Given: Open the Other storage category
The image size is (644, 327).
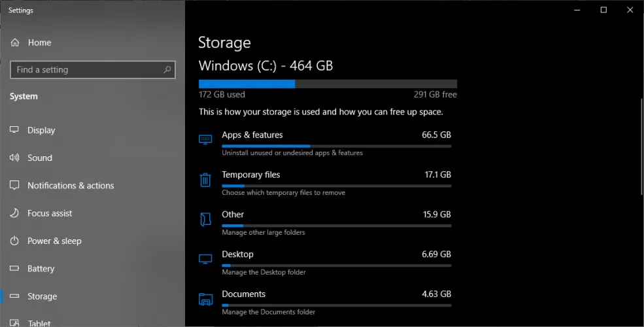Looking at the screenshot, I should [x=233, y=215].
